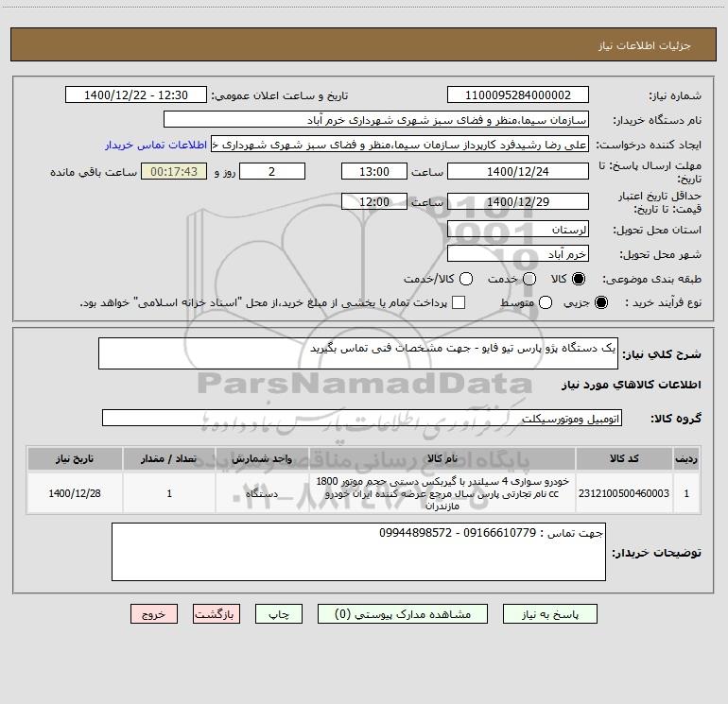Click the گروه کالا field اتومبیل وموتورسیکلت

(362, 418)
